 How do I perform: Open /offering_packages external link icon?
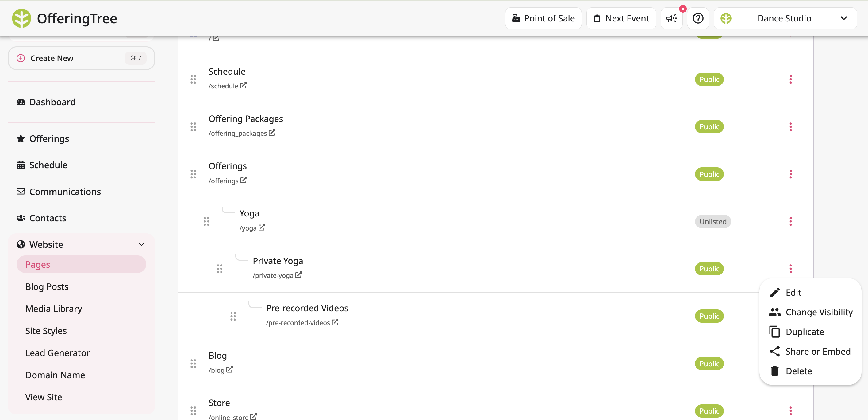(272, 133)
